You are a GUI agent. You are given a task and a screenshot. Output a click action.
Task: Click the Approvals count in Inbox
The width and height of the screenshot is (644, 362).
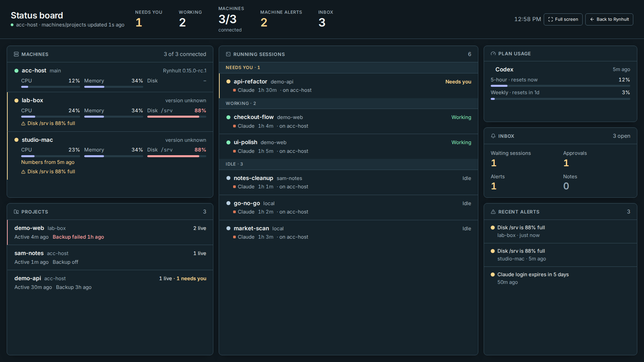click(x=566, y=163)
